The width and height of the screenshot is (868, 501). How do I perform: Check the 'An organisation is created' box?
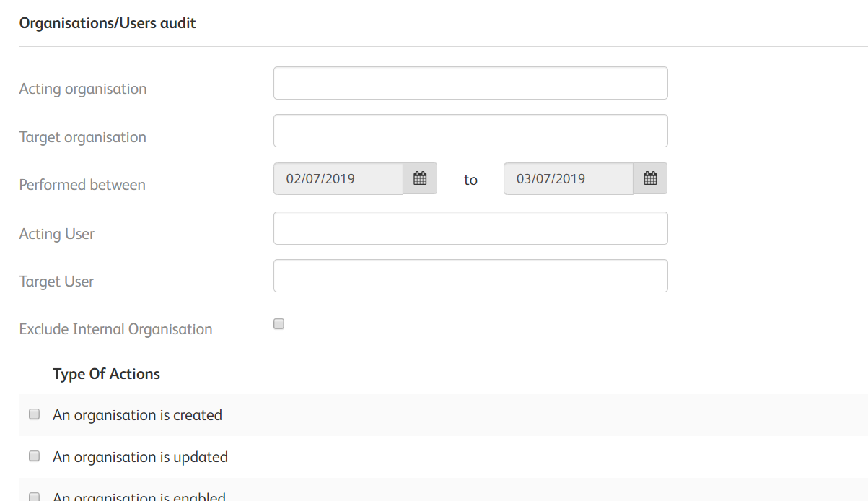(x=34, y=414)
